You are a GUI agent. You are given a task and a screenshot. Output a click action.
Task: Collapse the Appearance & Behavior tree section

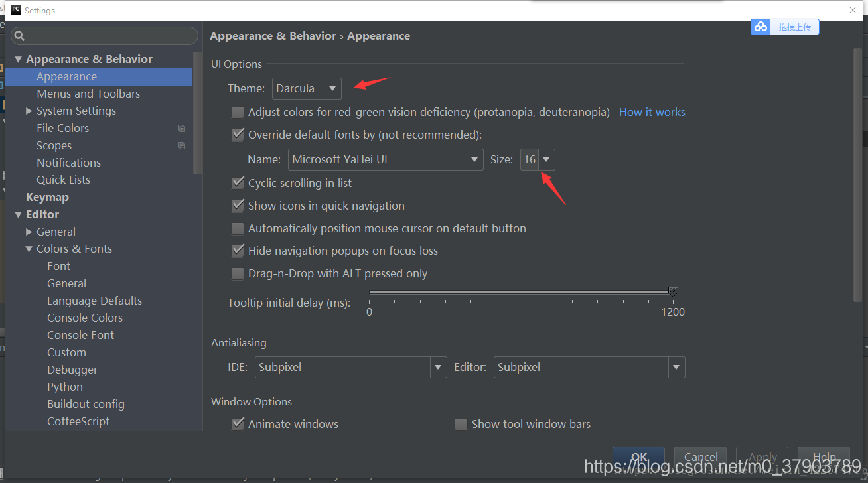pyautogui.click(x=18, y=60)
